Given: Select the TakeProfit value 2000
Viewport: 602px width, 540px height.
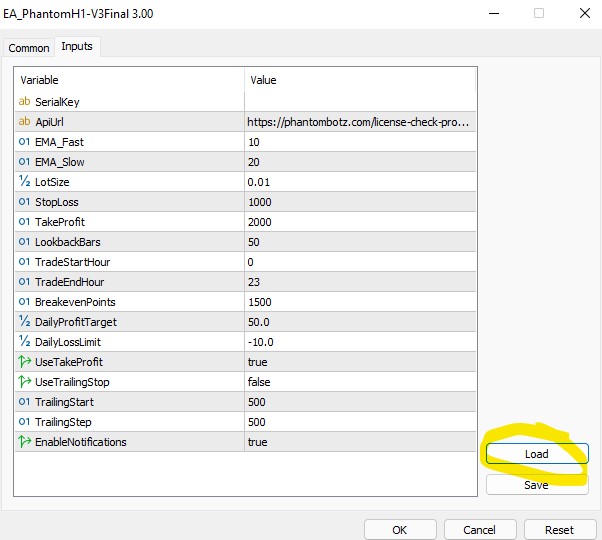Looking at the screenshot, I should coord(360,221).
